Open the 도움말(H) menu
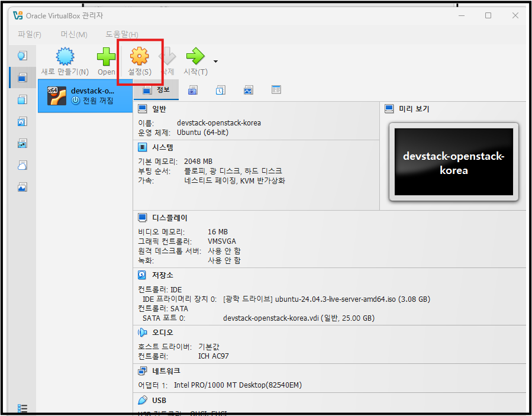 pos(122,34)
